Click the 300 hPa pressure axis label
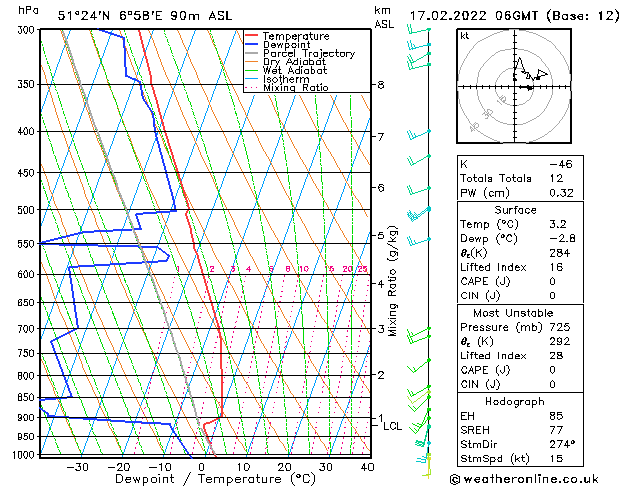 coord(28,30)
